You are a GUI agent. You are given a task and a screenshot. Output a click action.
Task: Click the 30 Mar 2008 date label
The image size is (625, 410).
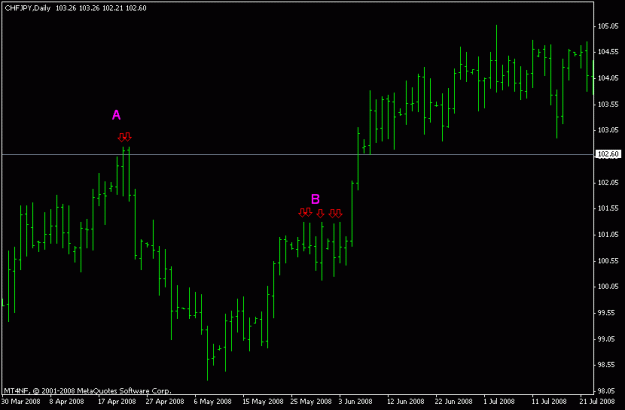(21, 401)
